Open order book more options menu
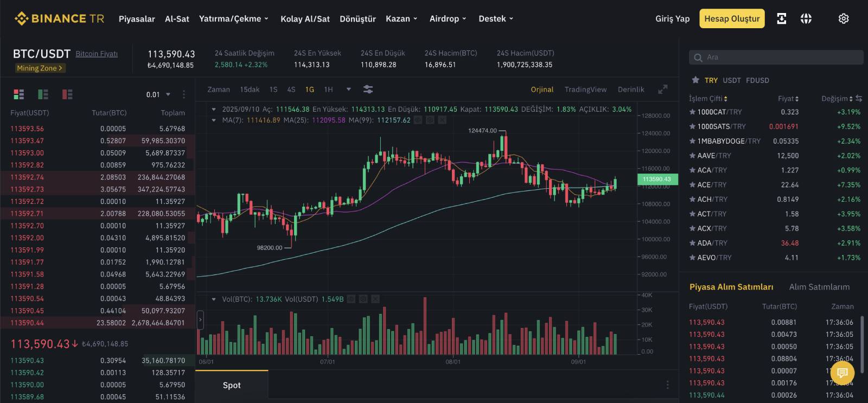 pos(184,94)
